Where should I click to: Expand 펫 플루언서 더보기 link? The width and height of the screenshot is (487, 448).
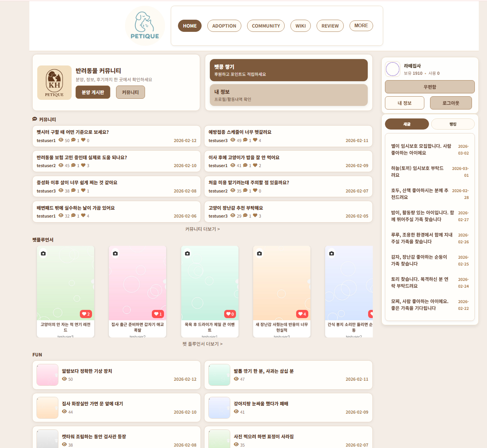202,344
